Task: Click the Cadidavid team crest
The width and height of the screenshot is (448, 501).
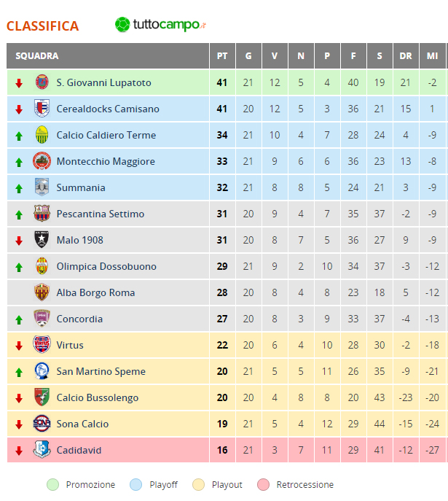Action: pos(42,449)
